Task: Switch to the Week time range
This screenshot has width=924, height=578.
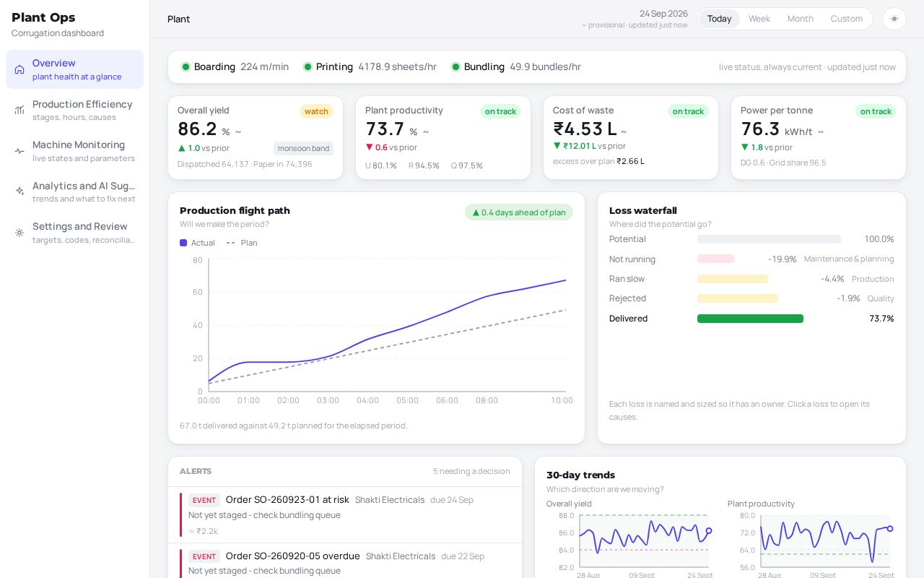Action: point(759,19)
